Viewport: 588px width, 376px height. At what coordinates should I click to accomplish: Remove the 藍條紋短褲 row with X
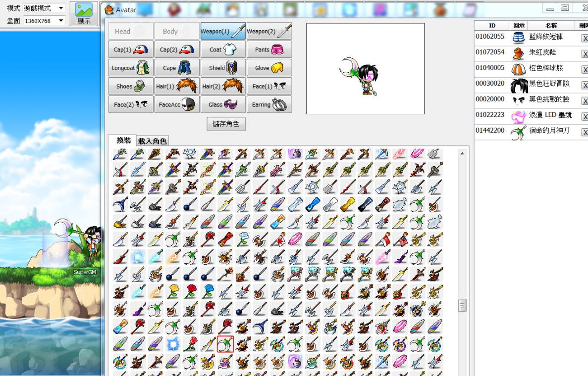click(x=584, y=38)
